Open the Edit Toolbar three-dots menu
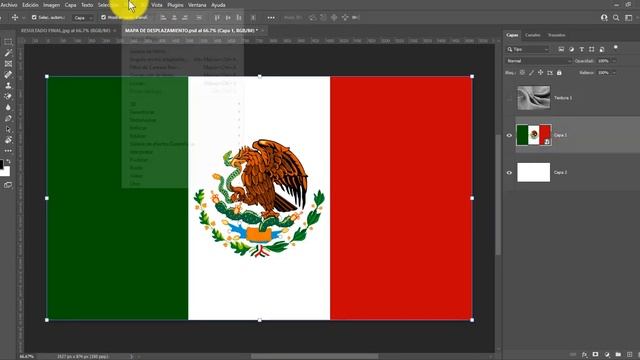Viewport: 640px width, 360px height. click(x=8, y=151)
